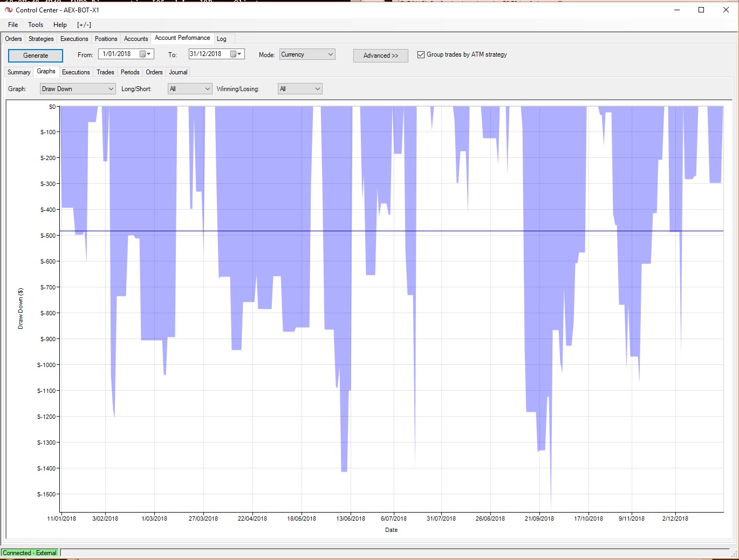Image resolution: width=739 pixels, height=560 pixels.
Task: Switch to the Strategies tab
Action: [x=41, y=39]
